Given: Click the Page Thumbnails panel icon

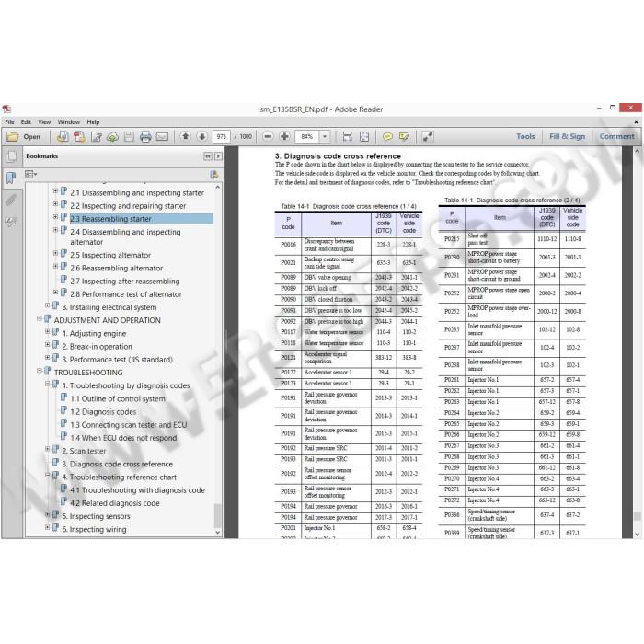Looking at the screenshot, I should (11, 156).
